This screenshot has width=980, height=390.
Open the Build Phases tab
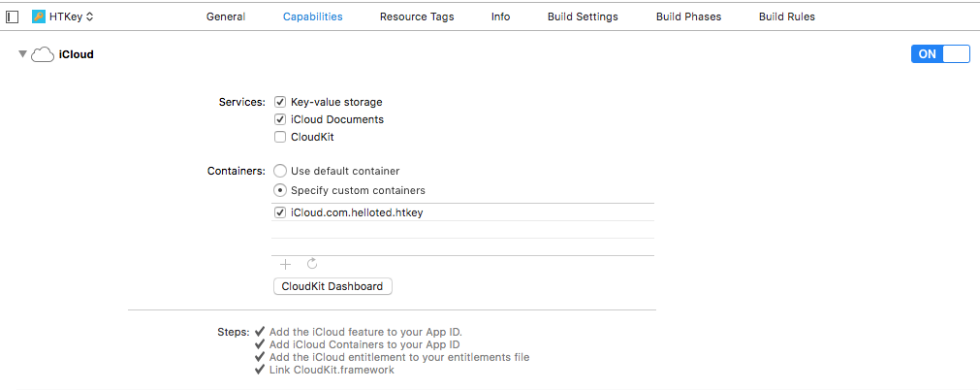click(689, 16)
